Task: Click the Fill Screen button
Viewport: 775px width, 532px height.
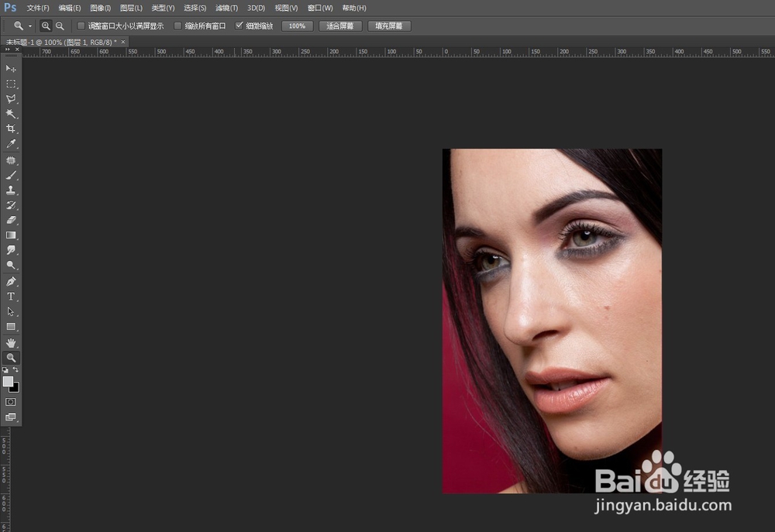Action: click(389, 26)
